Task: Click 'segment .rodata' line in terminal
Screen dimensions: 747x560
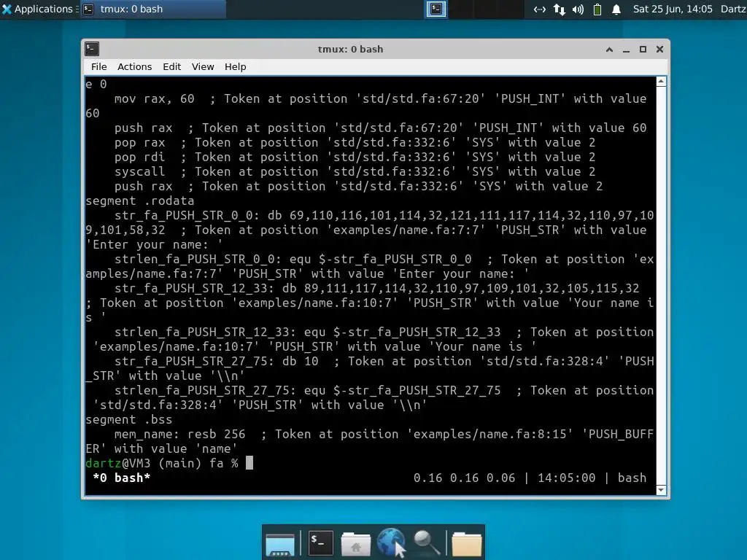Action: tap(139, 201)
